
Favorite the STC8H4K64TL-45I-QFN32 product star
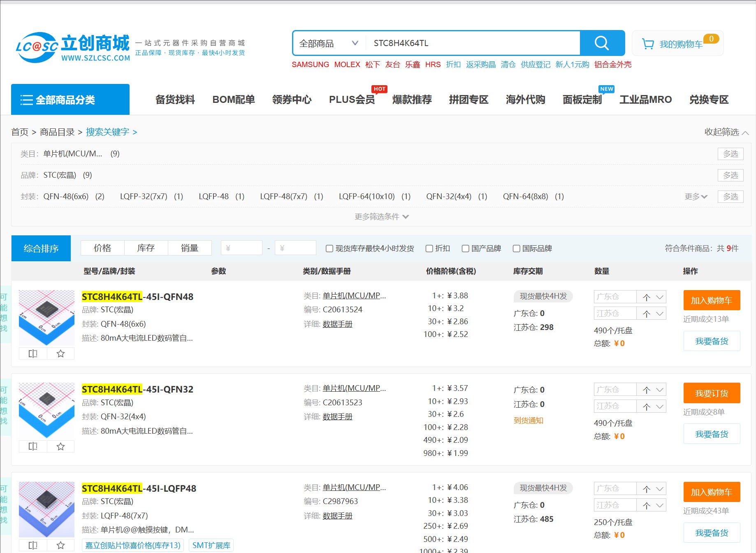[60, 446]
